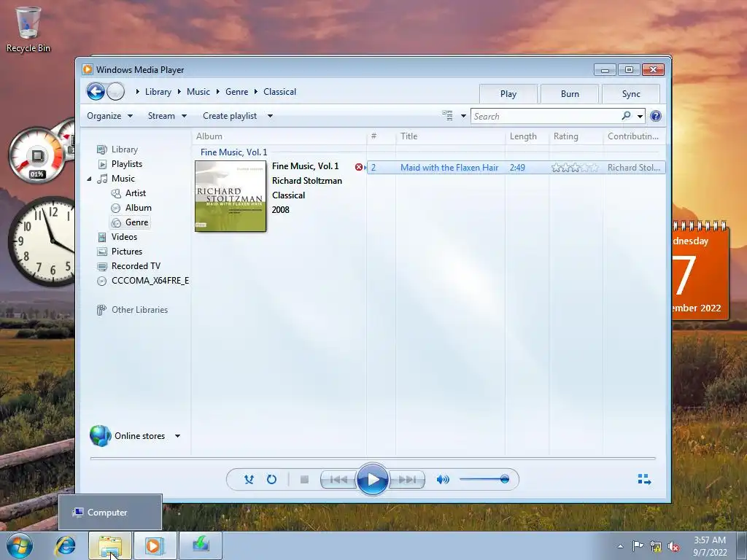Open Videos in the navigation pane
The width and height of the screenshot is (747, 560).
(124, 237)
